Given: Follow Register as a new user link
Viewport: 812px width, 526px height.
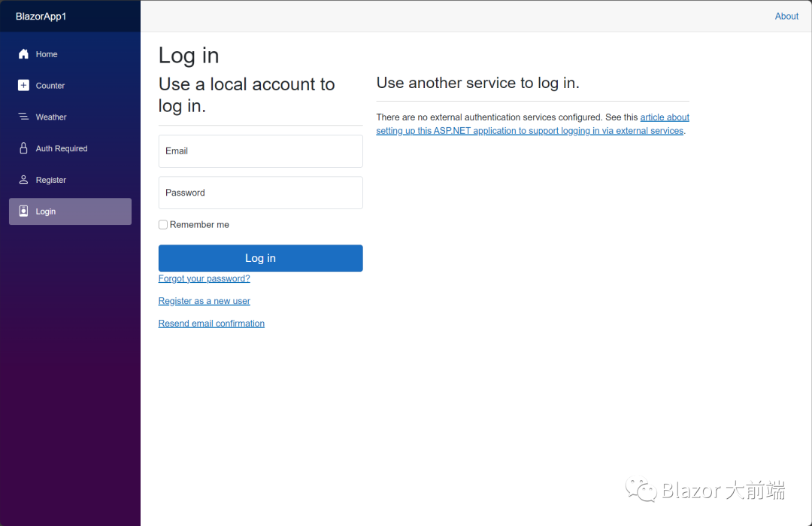Looking at the screenshot, I should (x=204, y=301).
